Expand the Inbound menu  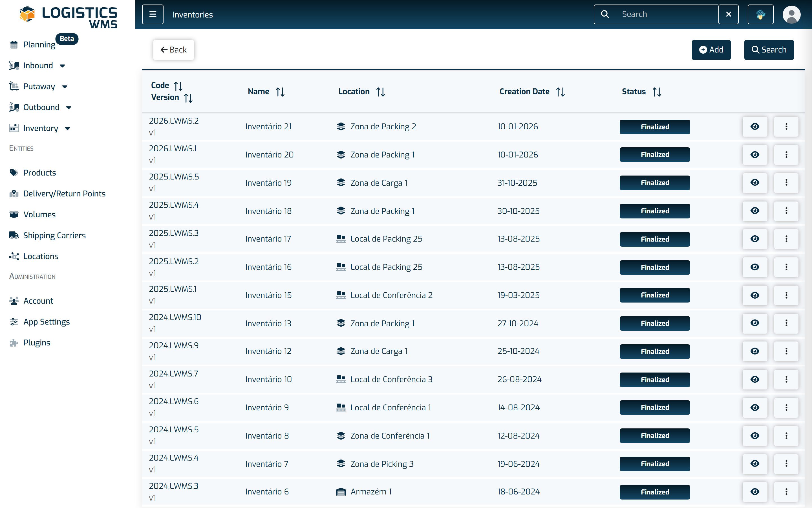(x=37, y=65)
